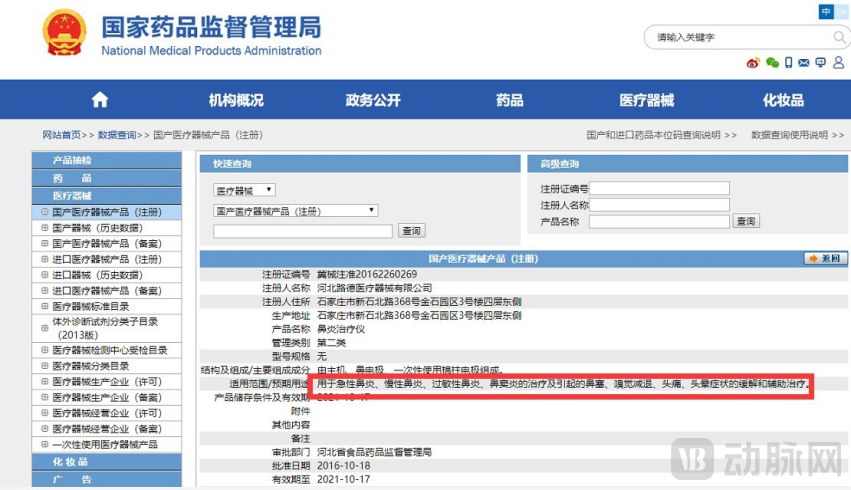The height and width of the screenshot is (490, 851).
Task: Click the magnifier search icon in header
Action: pyautogui.click(x=840, y=37)
